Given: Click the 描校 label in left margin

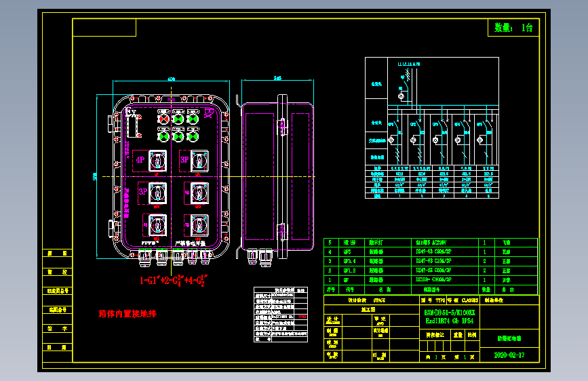Looking at the screenshot, I should [57, 272].
